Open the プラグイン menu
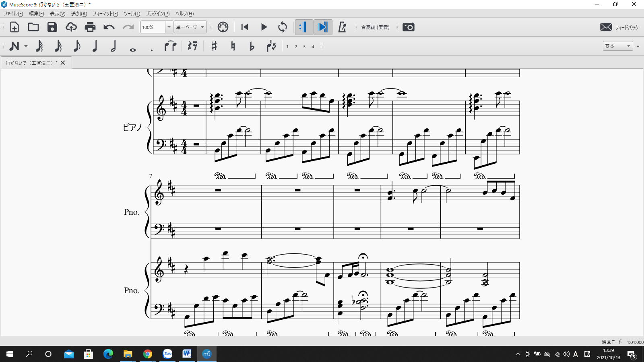Image resolution: width=644 pixels, height=362 pixels. (x=157, y=14)
